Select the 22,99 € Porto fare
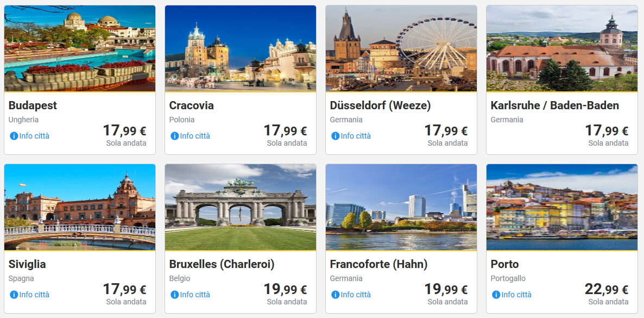This screenshot has width=644, height=318. pos(606,290)
